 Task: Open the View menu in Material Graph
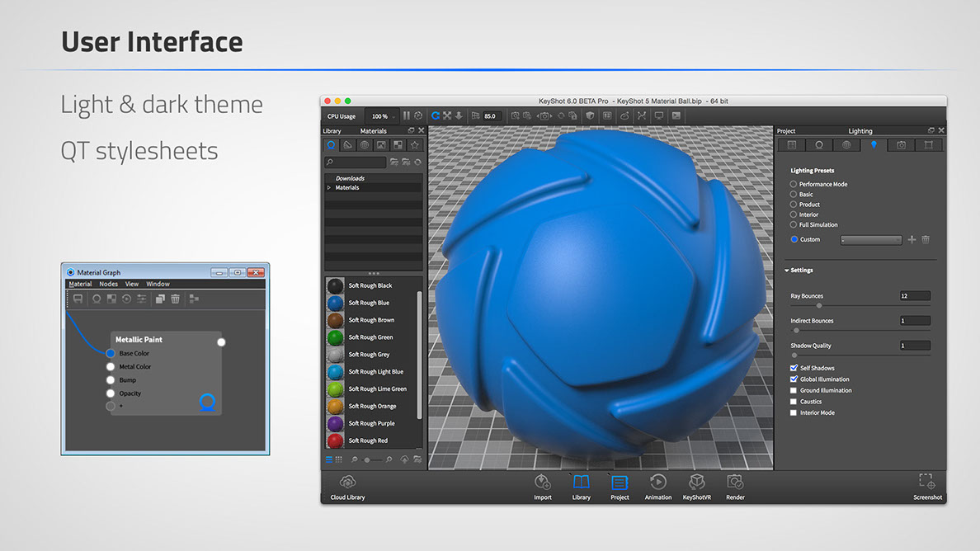coord(131,284)
